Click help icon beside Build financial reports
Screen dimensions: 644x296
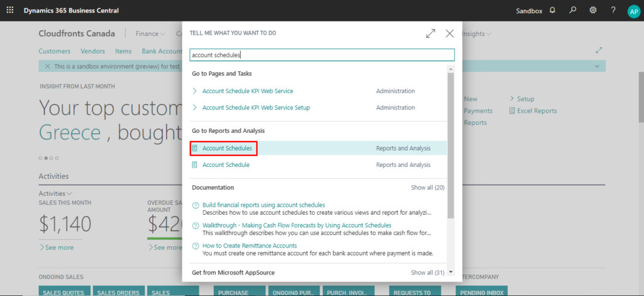195,205
